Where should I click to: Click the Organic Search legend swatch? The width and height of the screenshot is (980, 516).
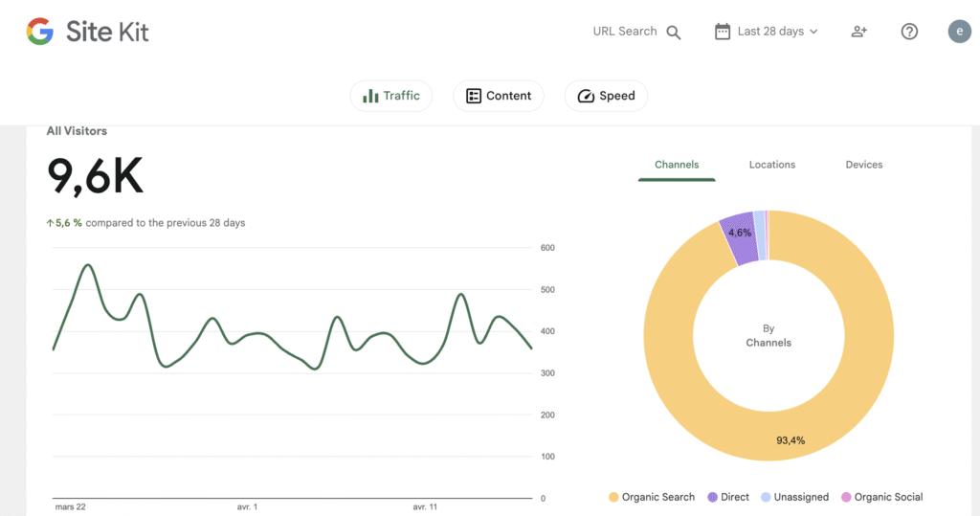[613, 497]
